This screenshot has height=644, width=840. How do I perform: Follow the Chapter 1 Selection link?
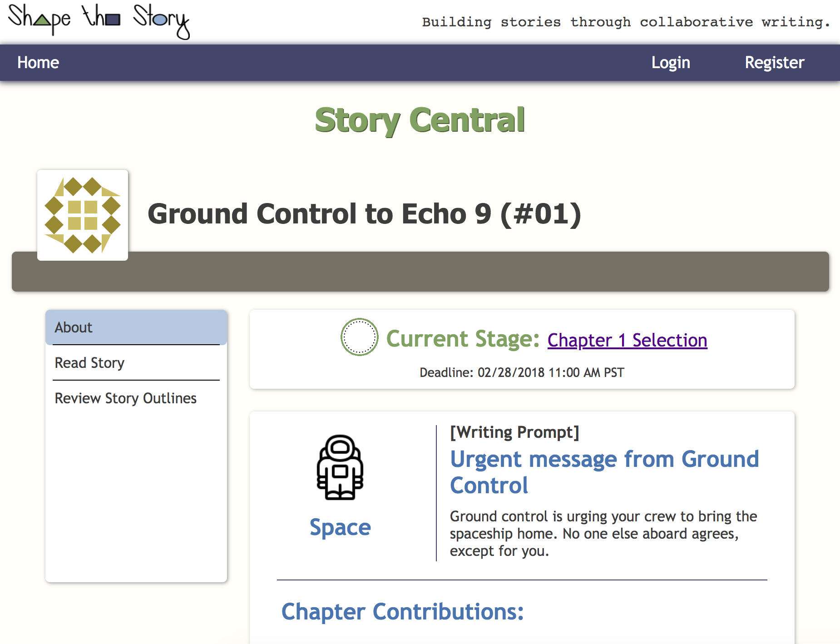tap(627, 340)
